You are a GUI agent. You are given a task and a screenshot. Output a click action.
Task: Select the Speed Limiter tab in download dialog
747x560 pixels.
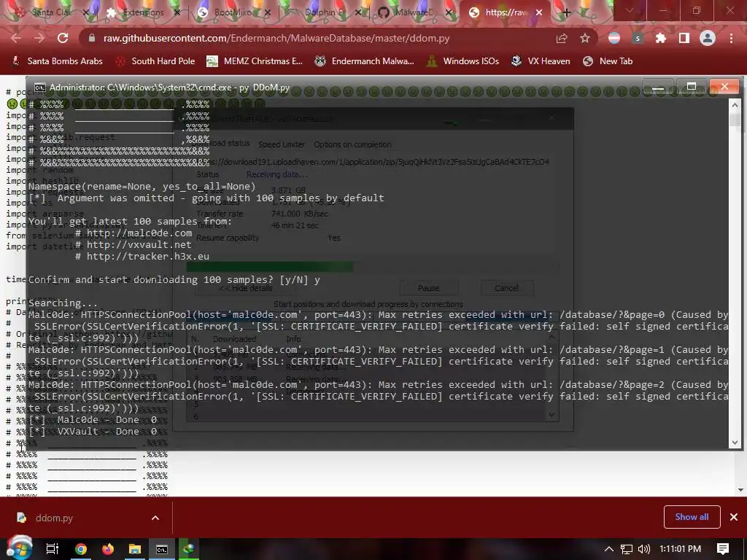pyautogui.click(x=282, y=144)
